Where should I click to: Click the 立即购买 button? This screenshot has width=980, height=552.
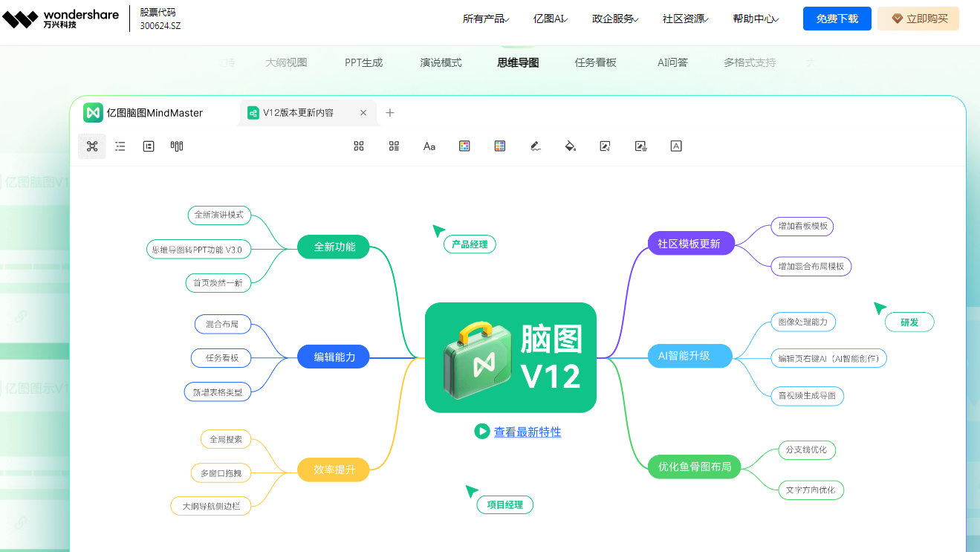918,19
